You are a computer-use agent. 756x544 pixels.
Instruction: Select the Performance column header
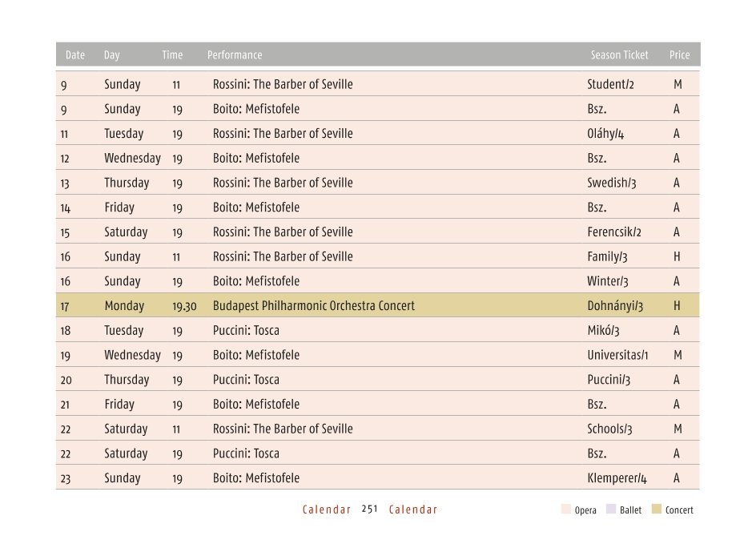[x=235, y=55]
